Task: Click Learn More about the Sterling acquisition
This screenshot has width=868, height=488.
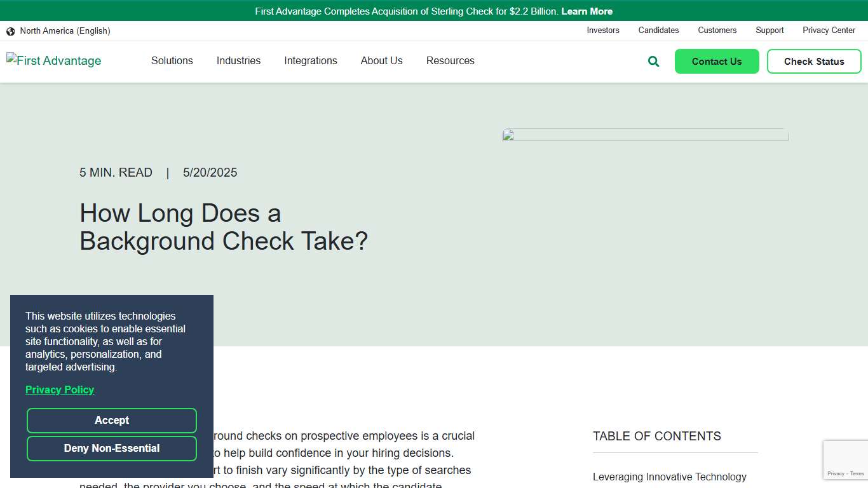Action: click(587, 11)
